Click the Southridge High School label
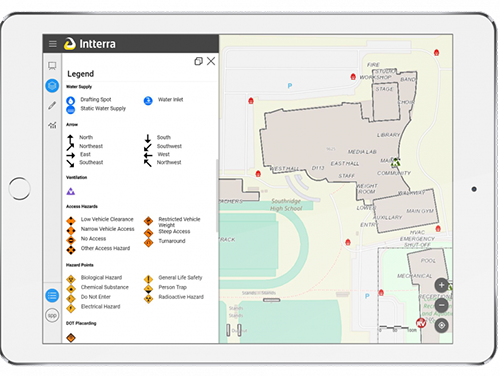The image size is (500, 376). [287, 205]
